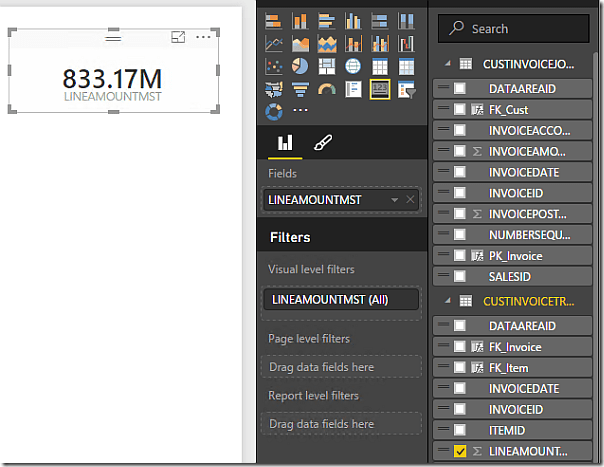Switch to the Fields well tab
Image resolution: width=604 pixels, height=467 pixels.
(283, 143)
